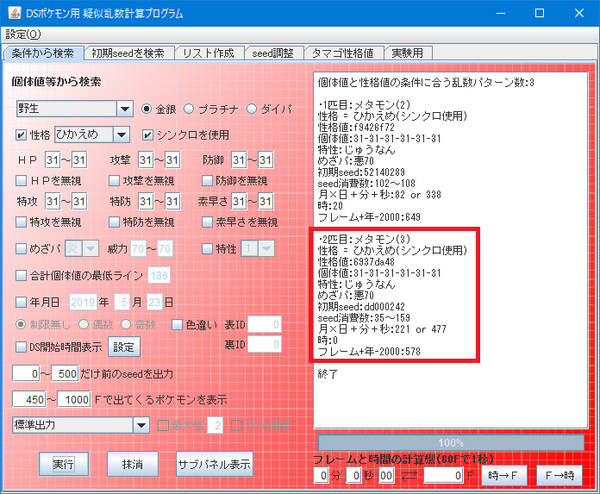Open the seed調整 tab
Screen dimensions: 600x494
coord(273,53)
